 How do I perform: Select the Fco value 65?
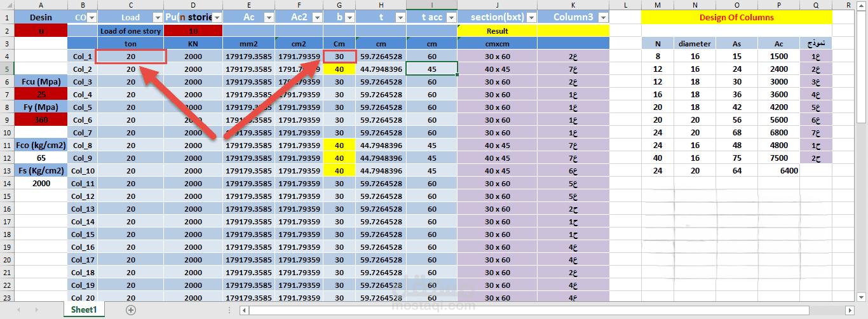41,158
